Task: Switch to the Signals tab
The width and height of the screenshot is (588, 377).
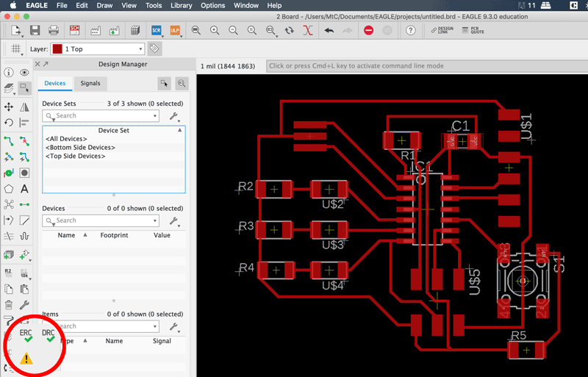Action: tap(90, 84)
